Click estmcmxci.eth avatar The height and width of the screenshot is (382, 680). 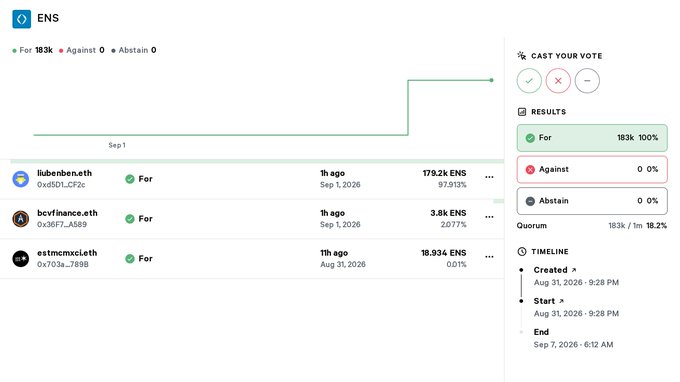(20, 258)
